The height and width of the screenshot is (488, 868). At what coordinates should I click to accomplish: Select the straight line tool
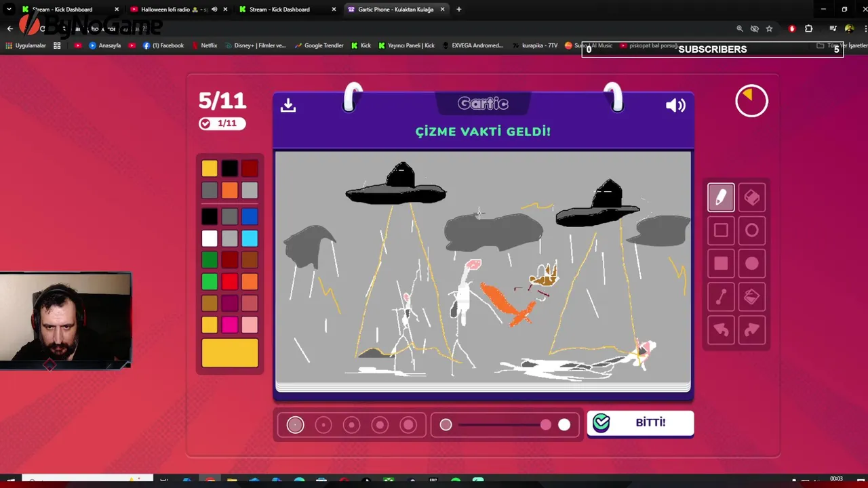point(721,297)
